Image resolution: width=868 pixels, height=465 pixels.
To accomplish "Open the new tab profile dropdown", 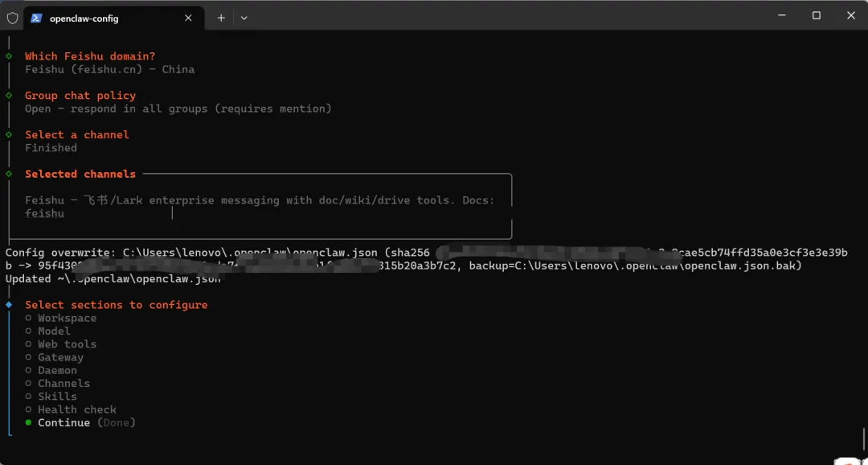I will [244, 18].
